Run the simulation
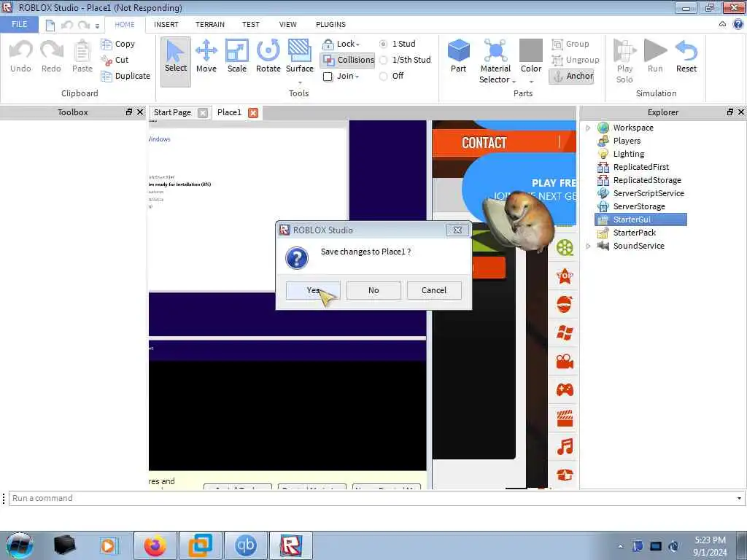Image resolution: width=747 pixels, height=560 pixels. tap(655, 57)
